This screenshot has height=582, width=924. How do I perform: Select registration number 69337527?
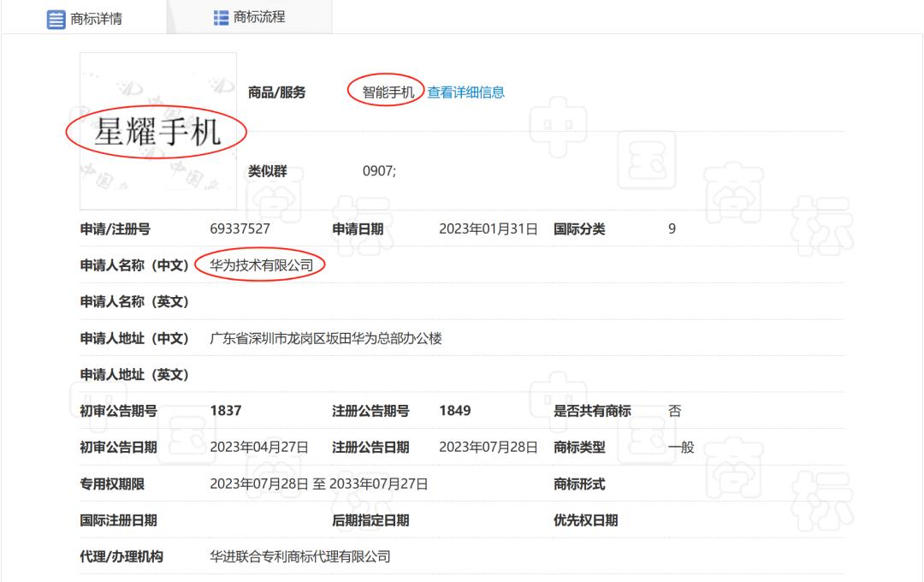[240, 229]
